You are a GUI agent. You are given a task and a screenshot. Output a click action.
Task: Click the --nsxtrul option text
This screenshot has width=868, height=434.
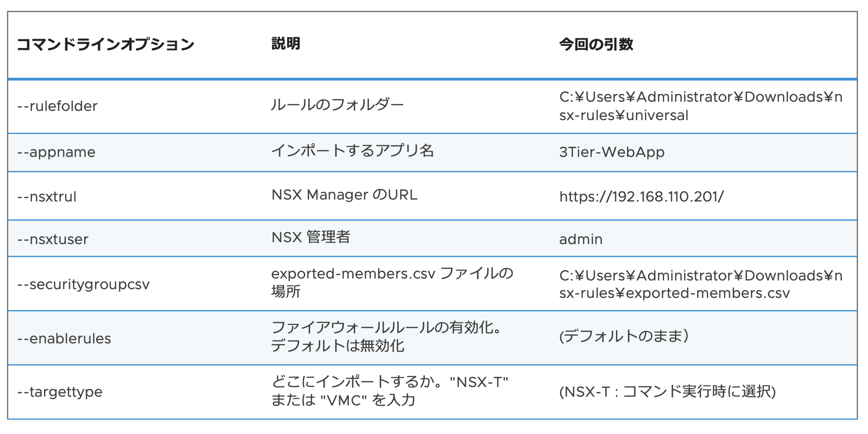point(47,197)
